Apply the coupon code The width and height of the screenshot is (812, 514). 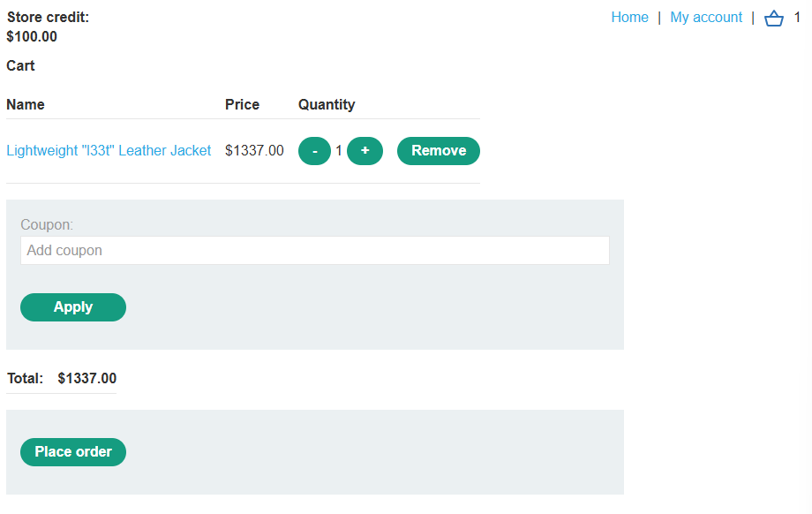point(73,307)
